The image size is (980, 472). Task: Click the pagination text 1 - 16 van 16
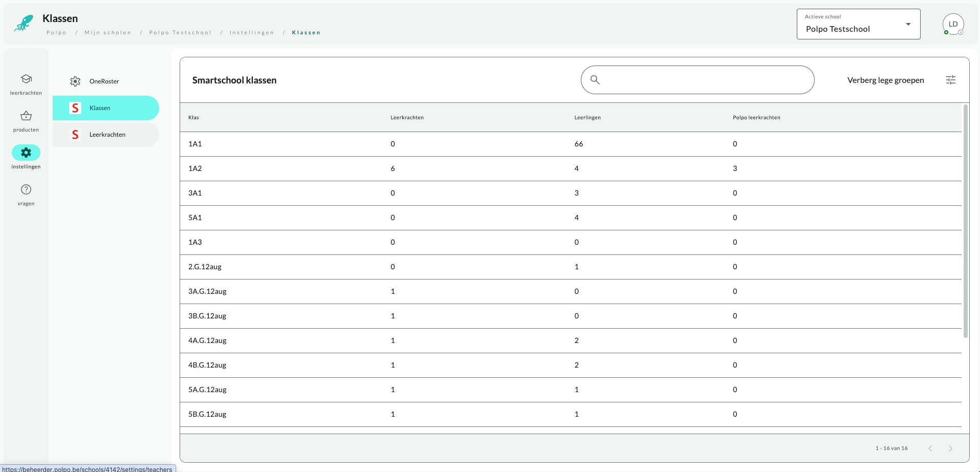[x=891, y=448]
